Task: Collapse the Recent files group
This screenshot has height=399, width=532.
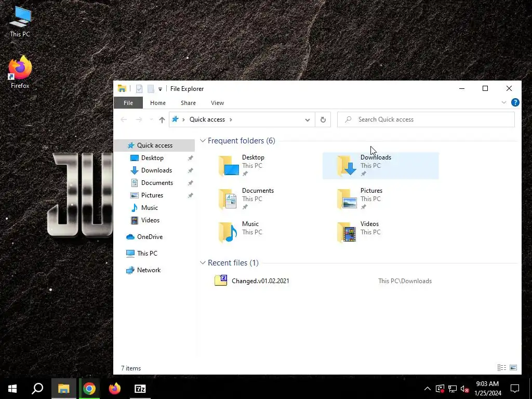Action: (x=203, y=262)
